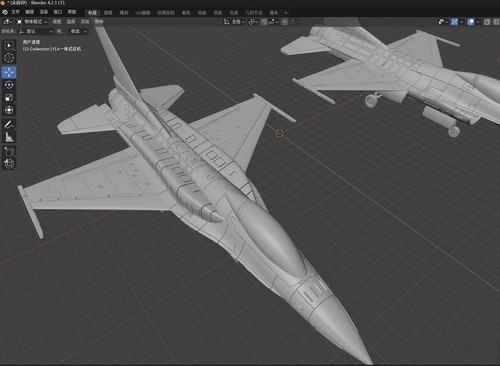
Task: Open the transform pivot point dropdown
Action: tap(253, 22)
